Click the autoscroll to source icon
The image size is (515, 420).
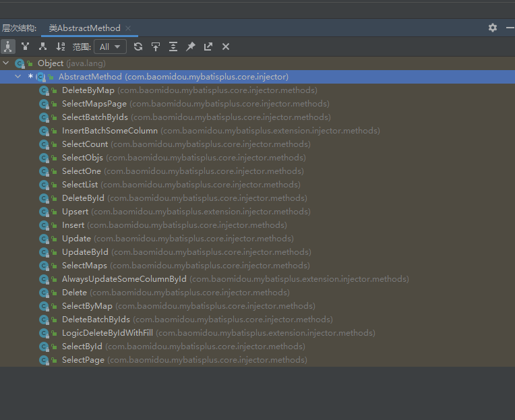point(156,47)
